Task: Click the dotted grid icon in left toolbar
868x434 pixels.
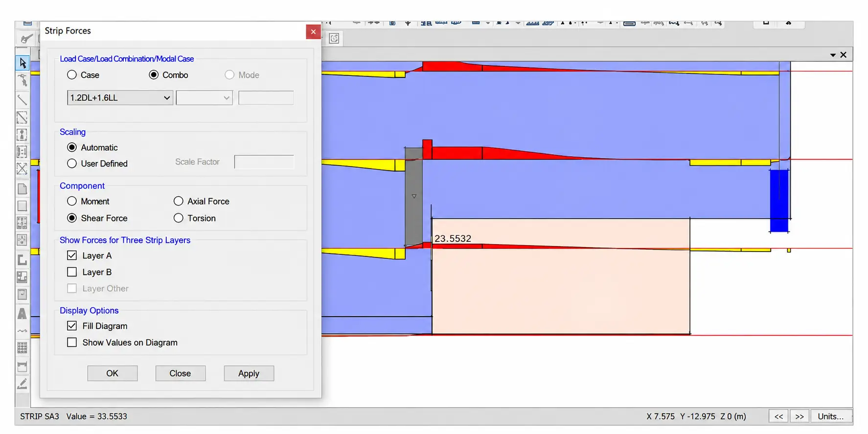Action: coord(23,348)
